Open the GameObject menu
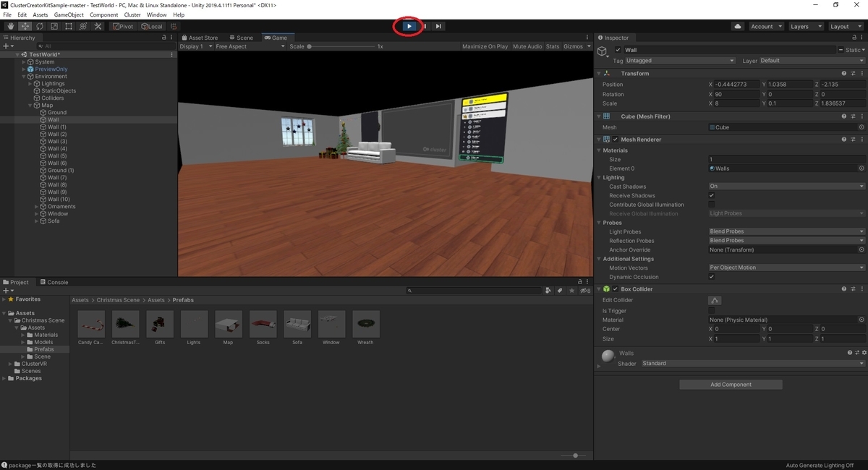This screenshot has width=868, height=470. click(69, 14)
